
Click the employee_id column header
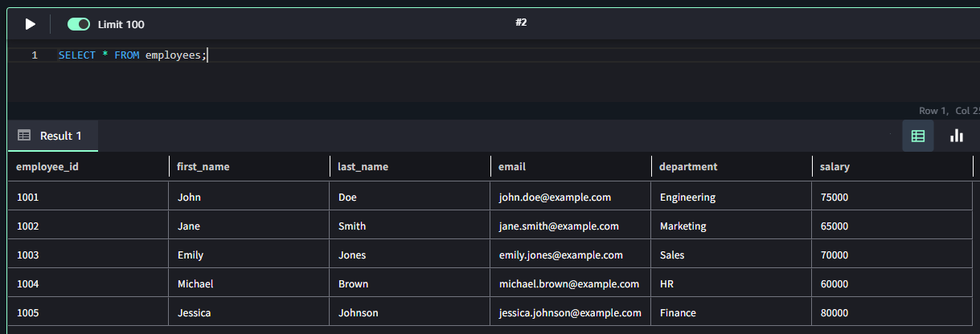pyautogui.click(x=47, y=167)
